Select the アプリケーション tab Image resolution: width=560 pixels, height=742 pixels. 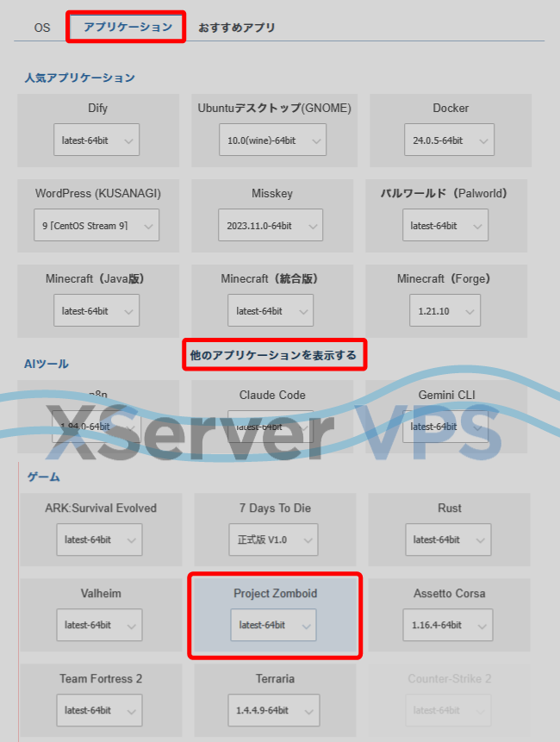click(128, 27)
